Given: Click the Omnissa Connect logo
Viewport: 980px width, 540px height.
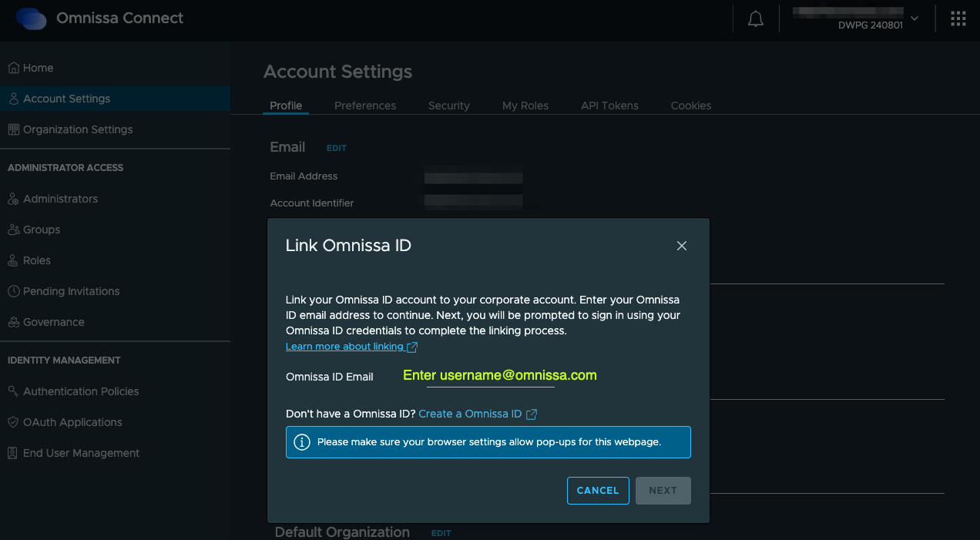Looking at the screenshot, I should pos(32,18).
